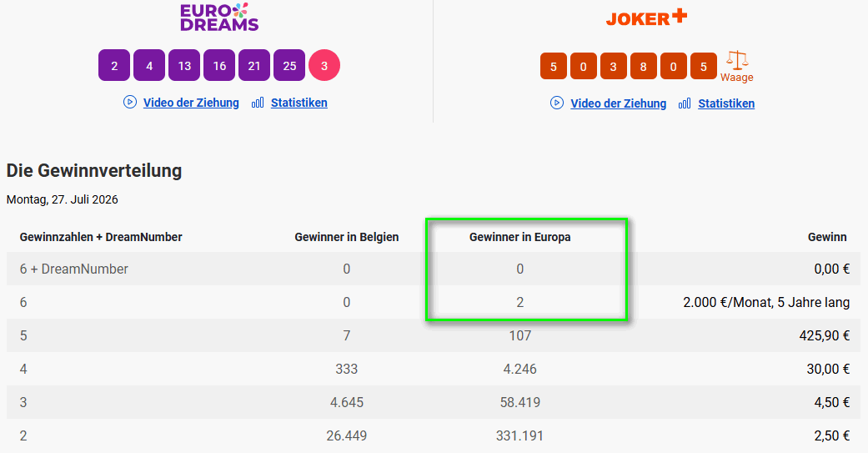
Task: Click the Gewinn column header
Action: 827,237
